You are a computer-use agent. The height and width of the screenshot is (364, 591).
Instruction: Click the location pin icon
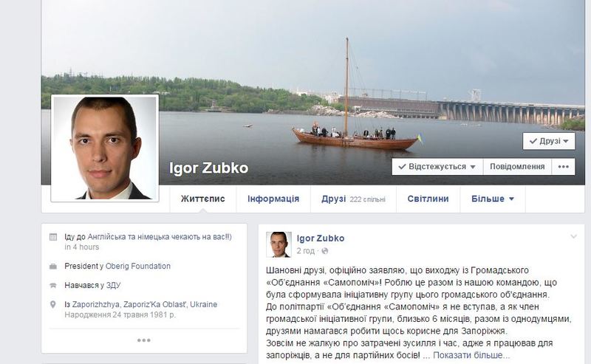(x=53, y=304)
